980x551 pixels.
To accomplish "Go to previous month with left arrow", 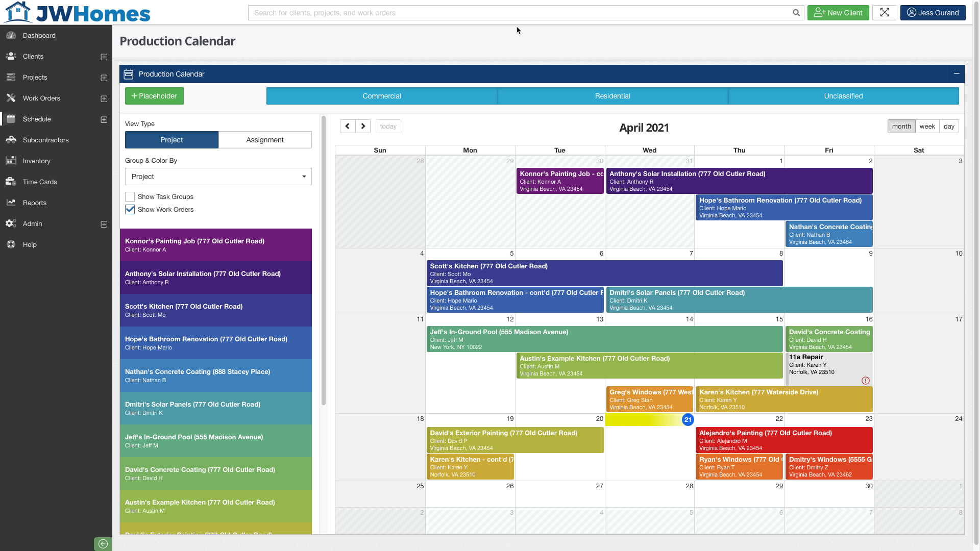I will click(348, 126).
